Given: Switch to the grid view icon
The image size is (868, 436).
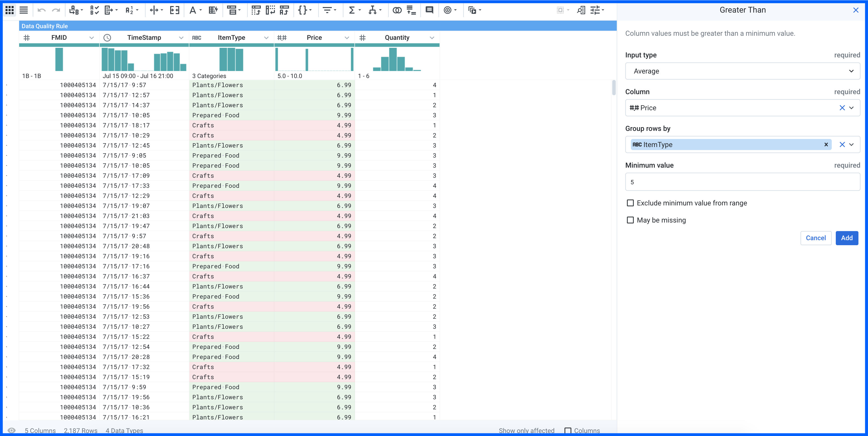Looking at the screenshot, I should 10,10.
